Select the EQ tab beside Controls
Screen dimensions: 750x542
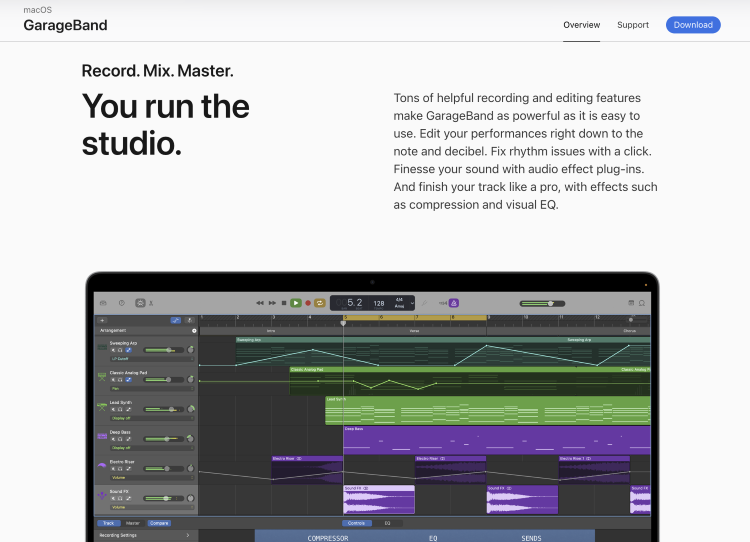click(387, 523)
